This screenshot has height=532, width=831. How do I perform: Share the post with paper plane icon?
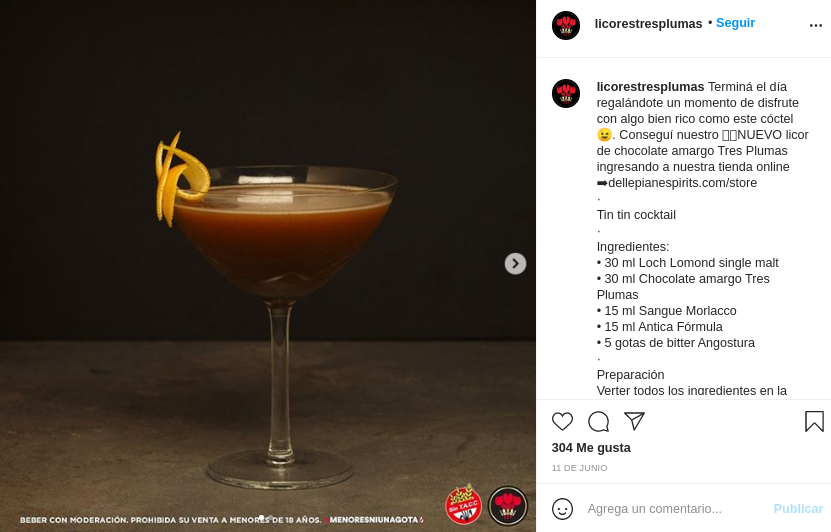click(634, 421)
